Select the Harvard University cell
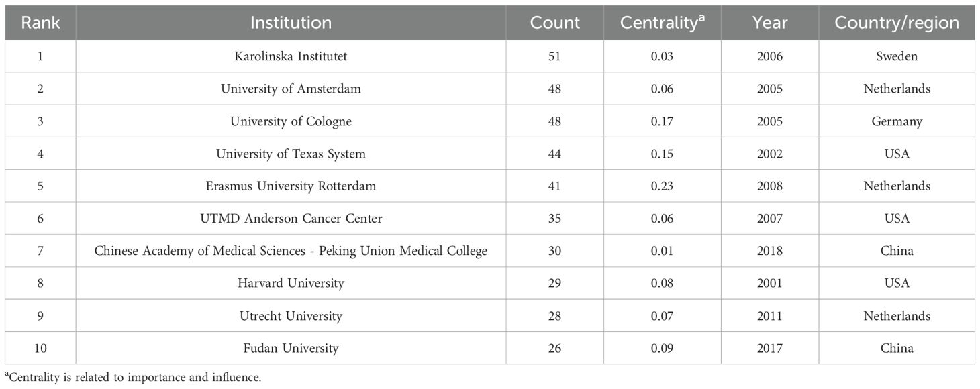Viewport: 980px width, 389px height. [291, 283]
